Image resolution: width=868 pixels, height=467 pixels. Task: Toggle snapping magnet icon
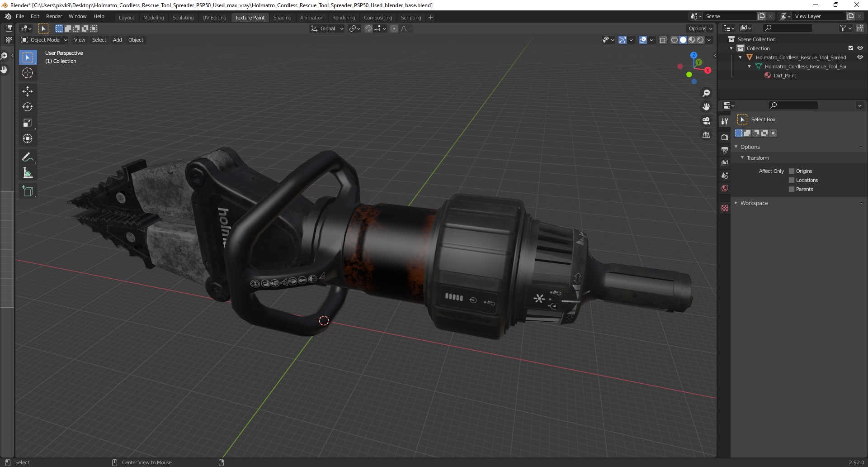pyautogui.click(x=368, y=29)
